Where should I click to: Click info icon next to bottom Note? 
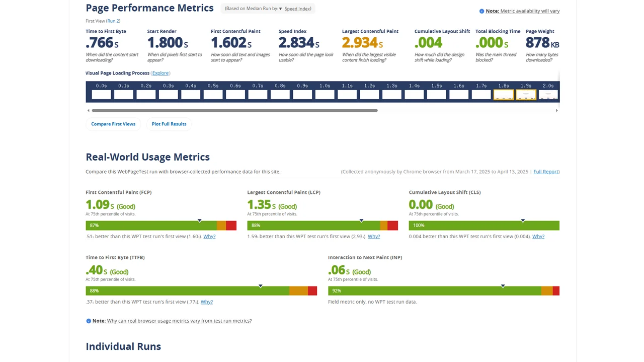click(x=89, y=321)
